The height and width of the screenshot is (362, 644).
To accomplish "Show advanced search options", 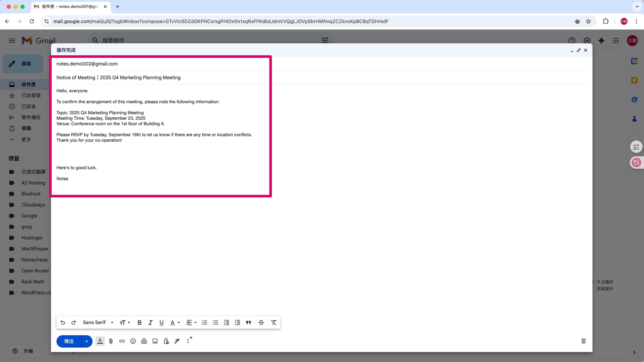I will [x=325, y=40].
